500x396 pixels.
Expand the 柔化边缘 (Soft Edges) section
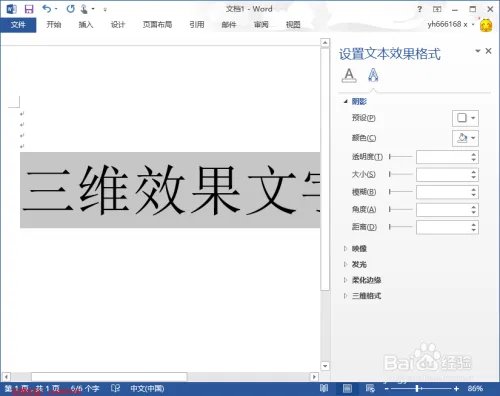point(346,280)
